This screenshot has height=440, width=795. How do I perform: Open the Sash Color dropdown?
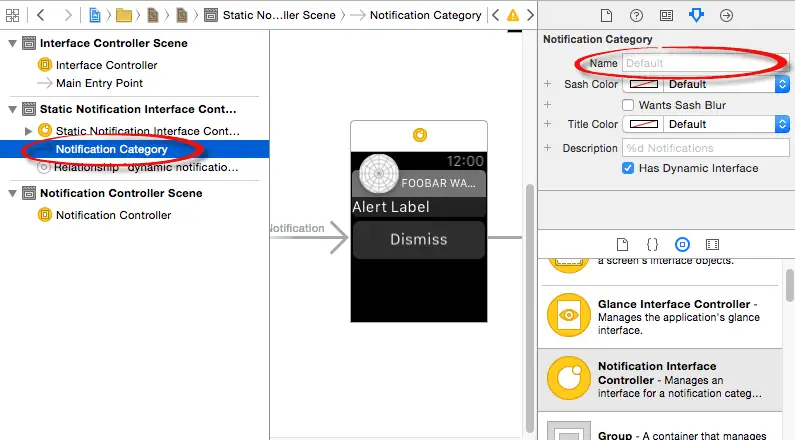click(x=782, y=85)
